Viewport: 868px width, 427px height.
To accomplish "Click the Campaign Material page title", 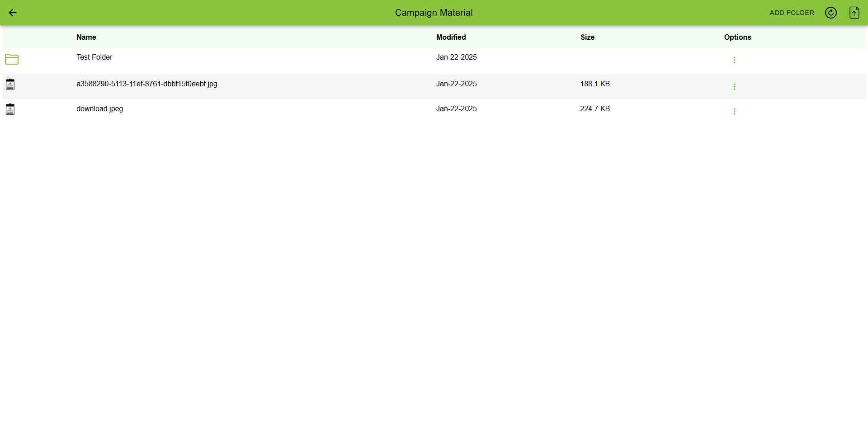I will (434, 13).
